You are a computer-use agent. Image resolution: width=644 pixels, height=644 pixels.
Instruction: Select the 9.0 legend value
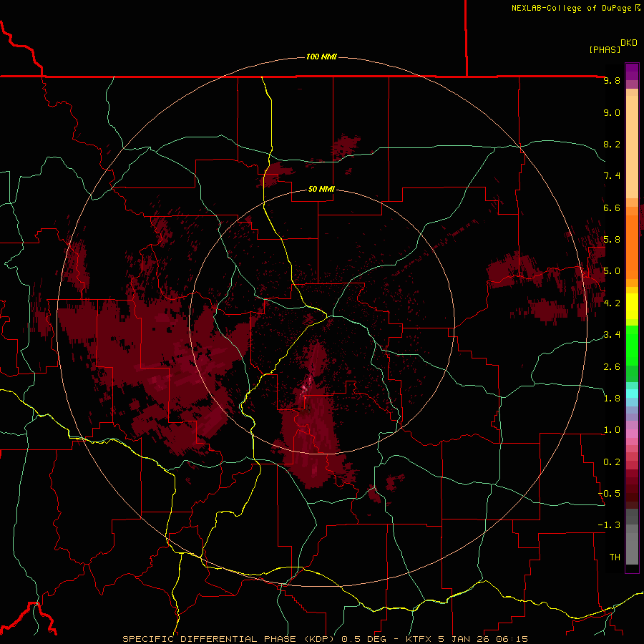[612, 112]
